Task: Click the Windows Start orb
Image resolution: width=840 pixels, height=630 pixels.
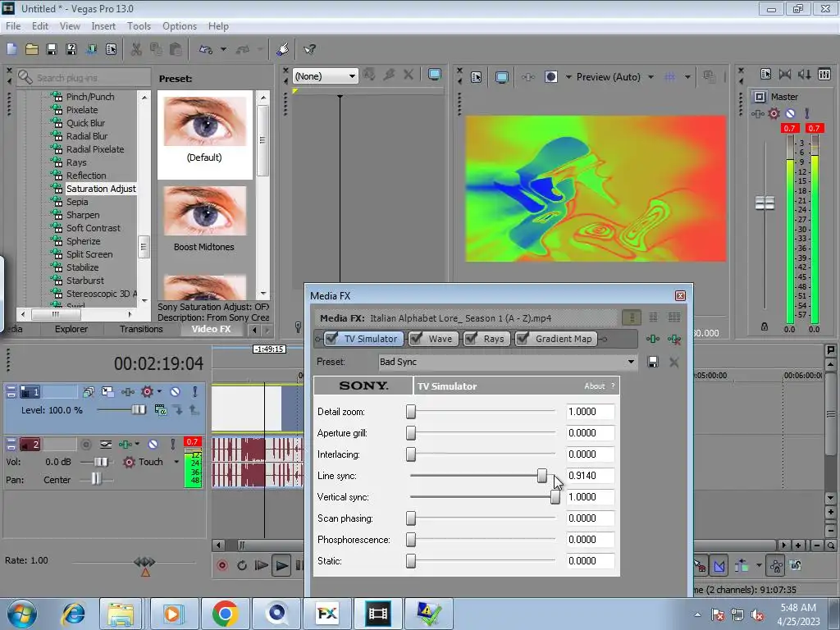Action: 22,614
